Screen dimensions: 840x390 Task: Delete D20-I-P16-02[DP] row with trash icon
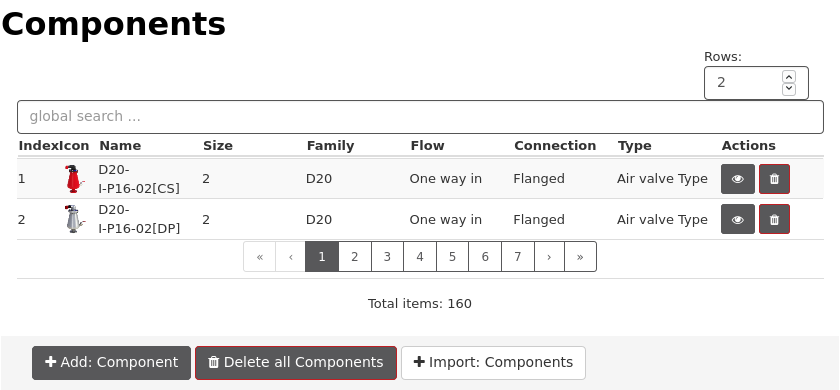click(x=774, y=219)
